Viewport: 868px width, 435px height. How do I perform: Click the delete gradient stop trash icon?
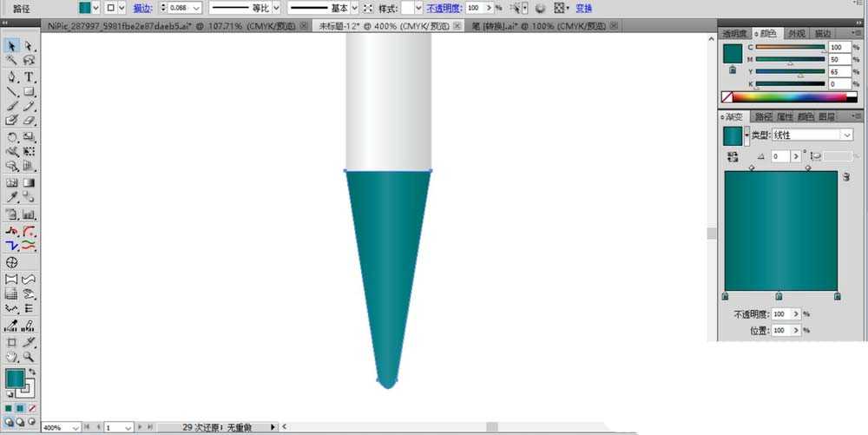point(845,177)
